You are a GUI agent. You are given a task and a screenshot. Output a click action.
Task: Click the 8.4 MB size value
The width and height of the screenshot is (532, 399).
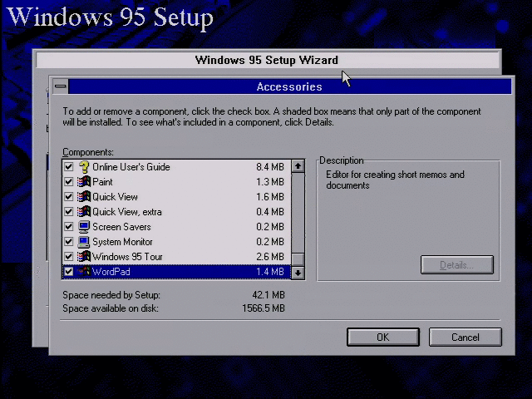click(x=270, y=167)
